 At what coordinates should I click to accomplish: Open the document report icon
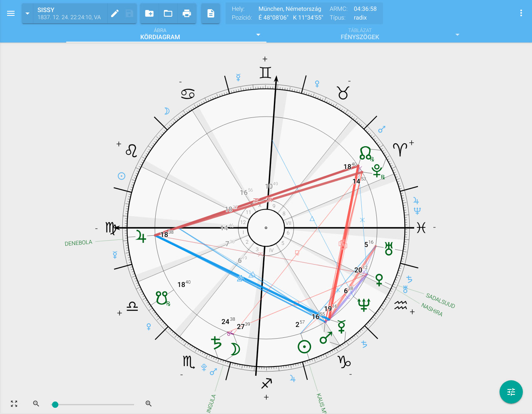pyautogui.click(x=211, y=13)
